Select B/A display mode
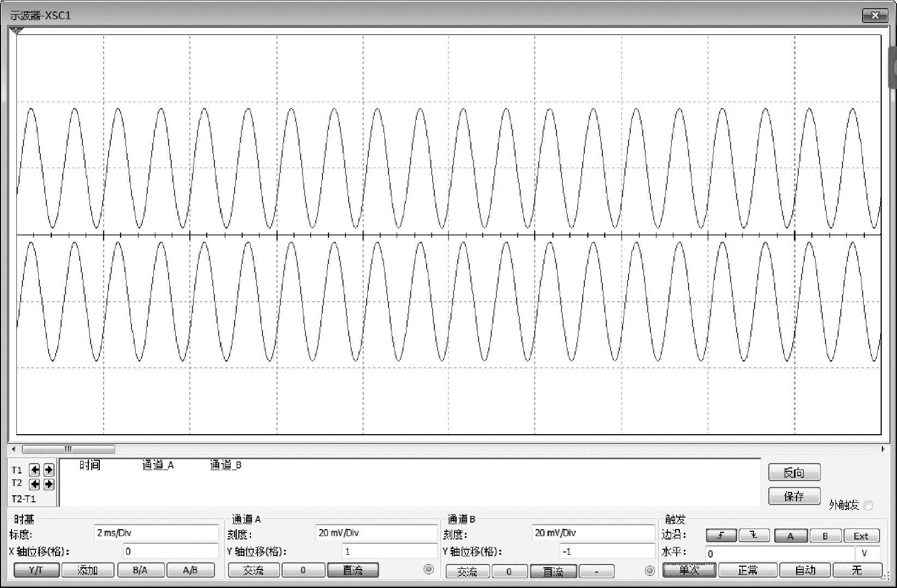The width and height of the screenshot is (897, 588). point(140,570)
